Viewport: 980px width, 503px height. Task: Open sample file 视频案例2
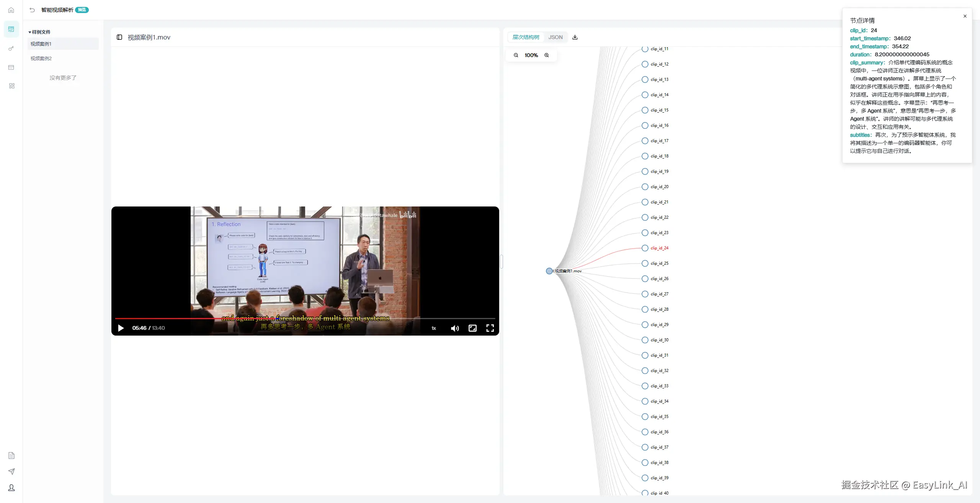41,58
